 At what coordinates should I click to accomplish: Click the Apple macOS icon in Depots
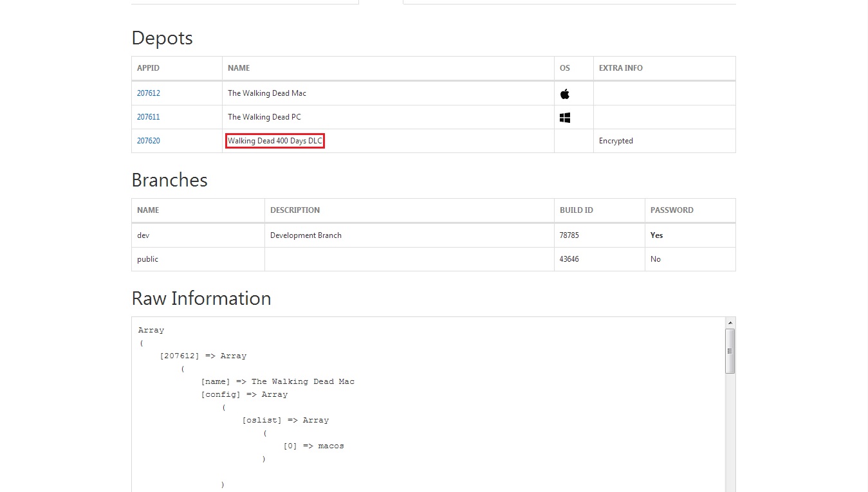565,94
